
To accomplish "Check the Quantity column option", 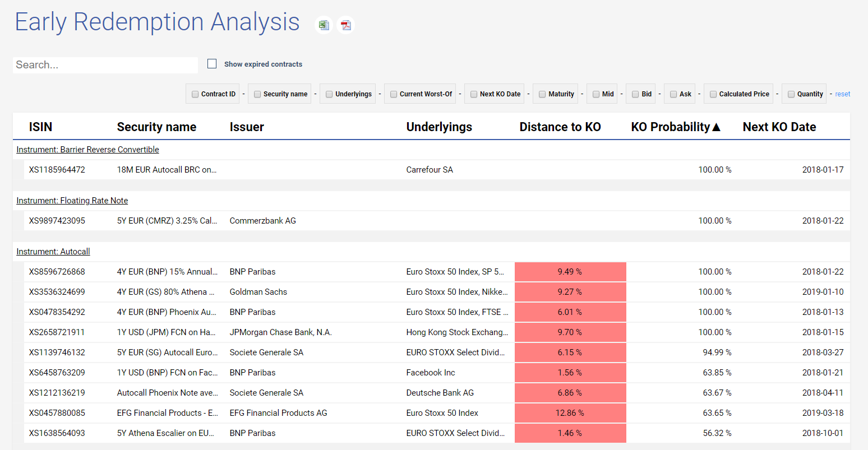I will 791,94.
